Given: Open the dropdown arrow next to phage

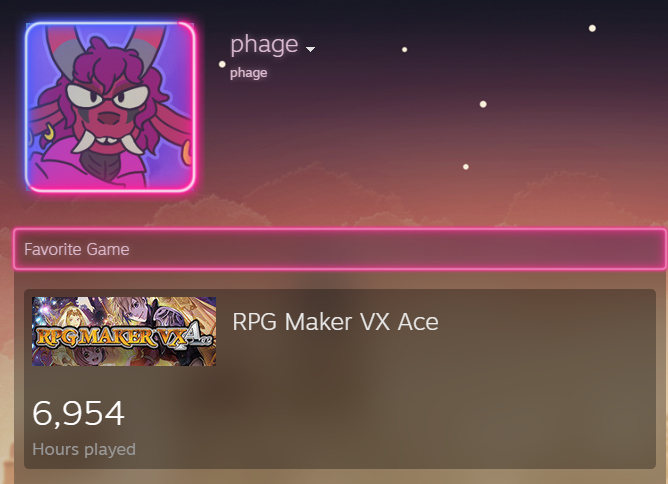Looking at the screenshot, I should (311, 49).
